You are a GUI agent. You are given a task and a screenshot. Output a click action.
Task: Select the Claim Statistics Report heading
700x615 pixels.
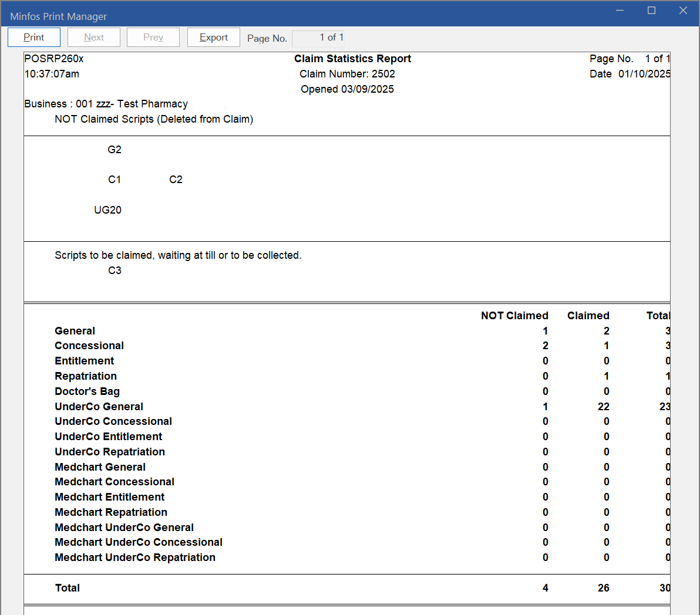pyautogui.click(x=352, y=59)
